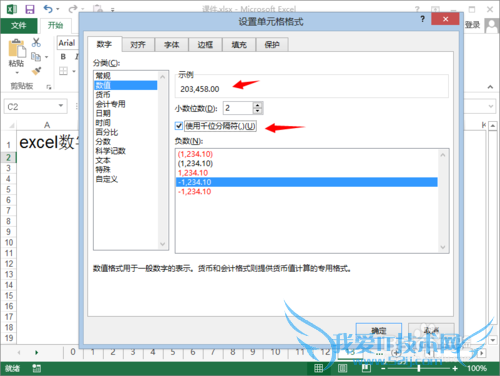Click the Excel application logo icon
Image resolution: width=500 pixels, height=376 pixels.
pyautogui.click(x=12, y=9)
